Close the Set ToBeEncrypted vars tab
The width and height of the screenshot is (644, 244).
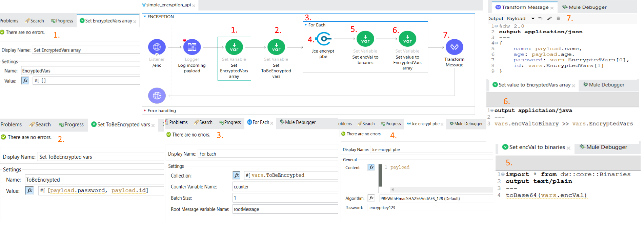[x=153, y=125]
